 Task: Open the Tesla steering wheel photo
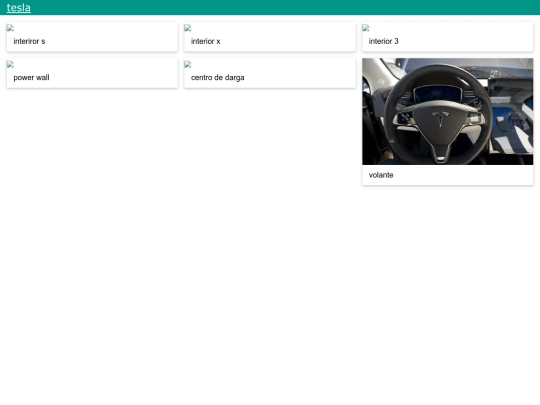[447, 111]
